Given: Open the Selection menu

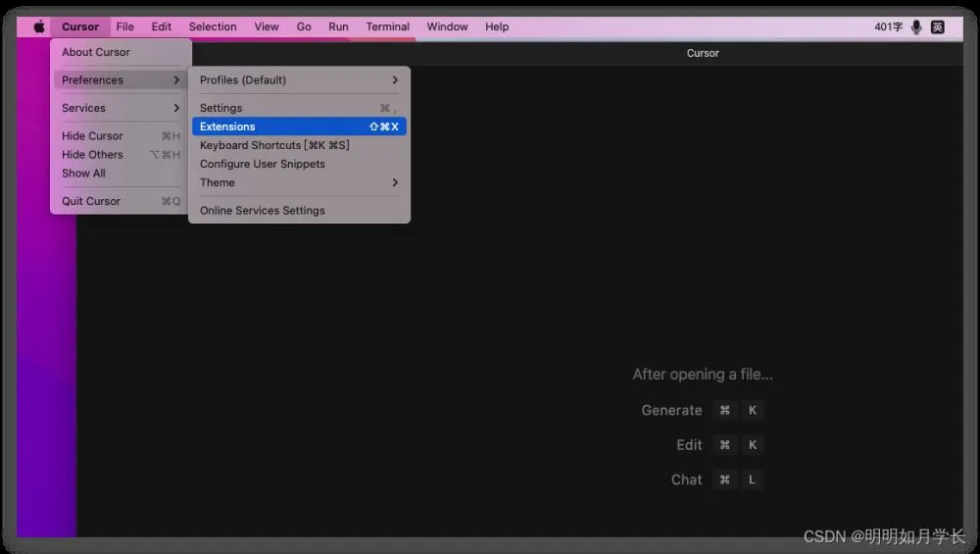Looking at the screenshot, I should (x=213, y=26).
